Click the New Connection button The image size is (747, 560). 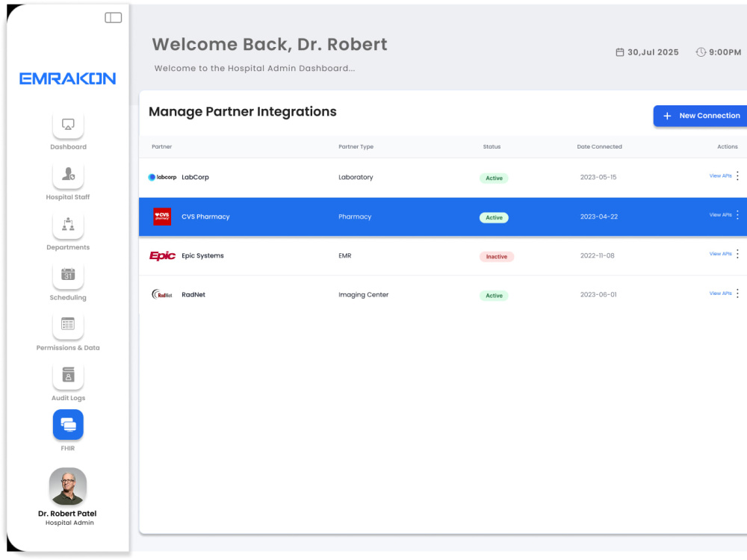(x=701, y=116)
